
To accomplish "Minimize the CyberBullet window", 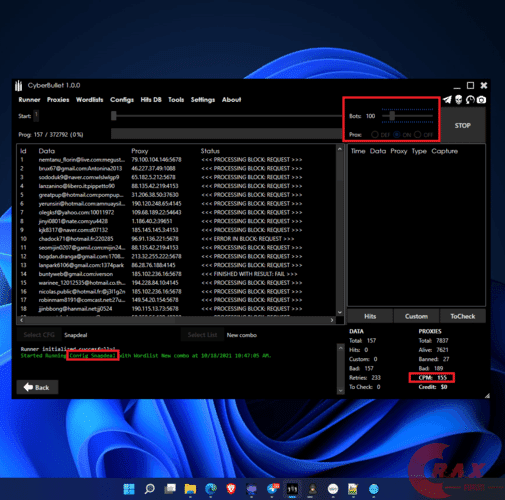I will (457, 87).
